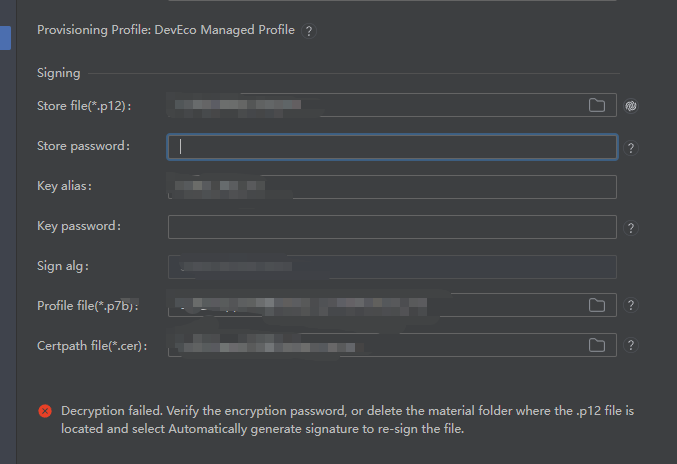Focus the Certpath file path field
Screen dimensions: 677x464
click(x=375, y=345)
